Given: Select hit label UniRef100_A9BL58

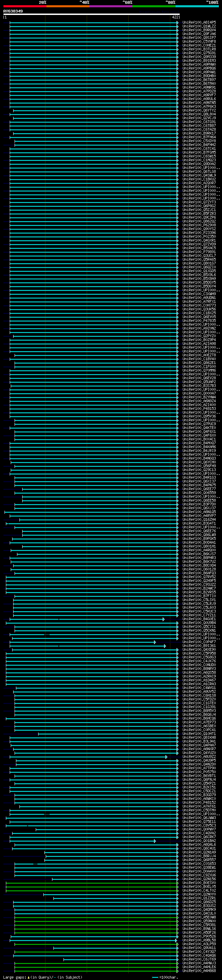Looking at the screenshot, I should (x=199, y=940).
